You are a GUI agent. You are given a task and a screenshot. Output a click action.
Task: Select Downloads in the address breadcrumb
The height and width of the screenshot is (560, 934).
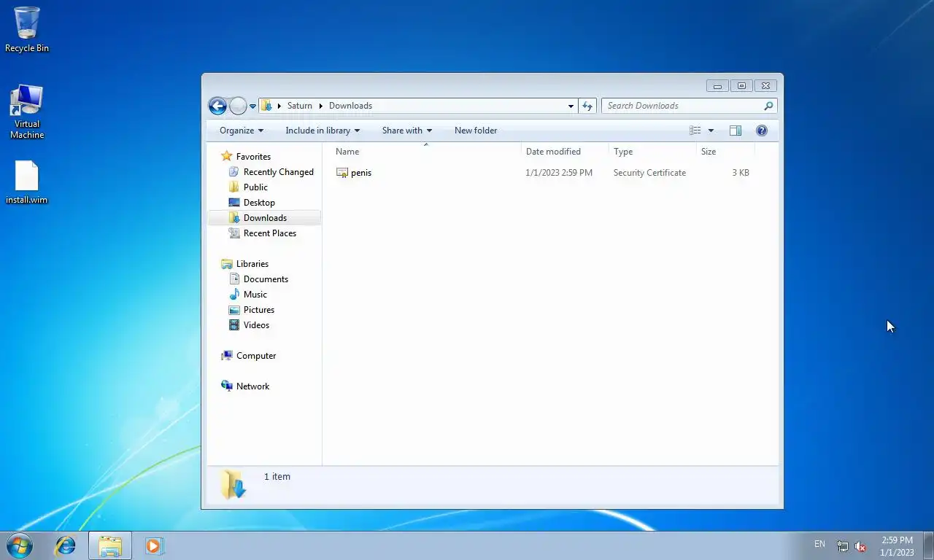point(350,106)
